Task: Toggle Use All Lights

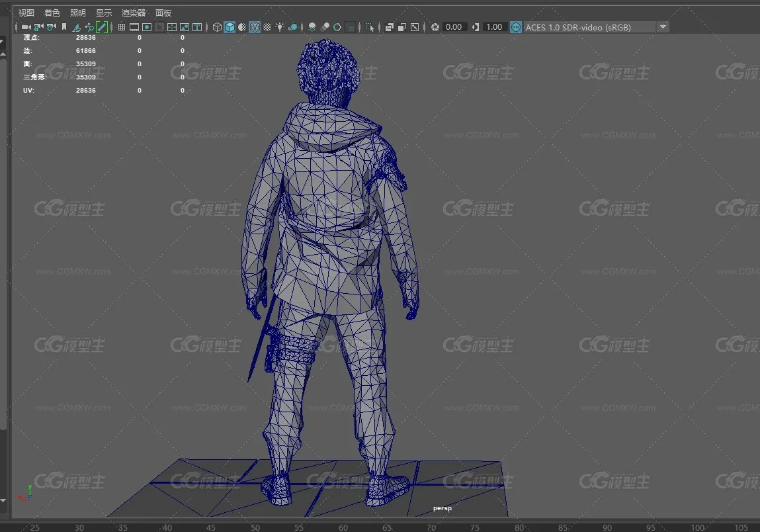Action: coord(280,27)
